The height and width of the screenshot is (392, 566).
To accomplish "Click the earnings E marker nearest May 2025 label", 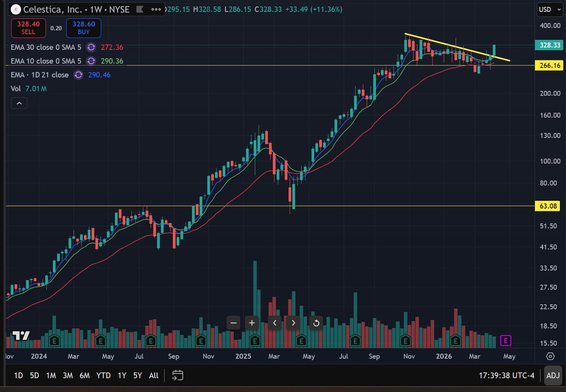I will coord(301,340).
